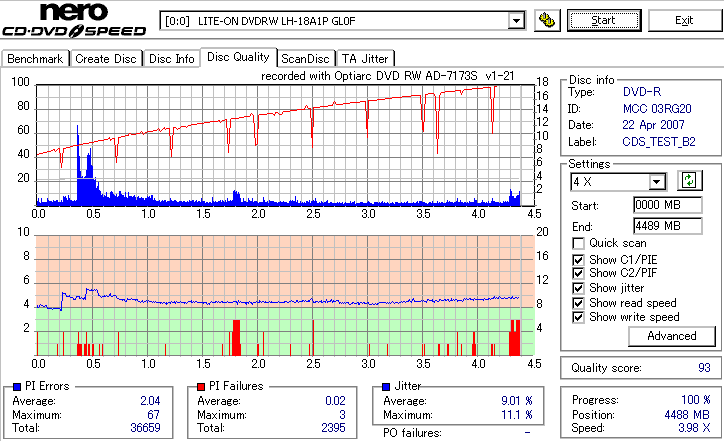Enable the Quick scan checkbox
The image size is (724, 441).
coord(578,243)
